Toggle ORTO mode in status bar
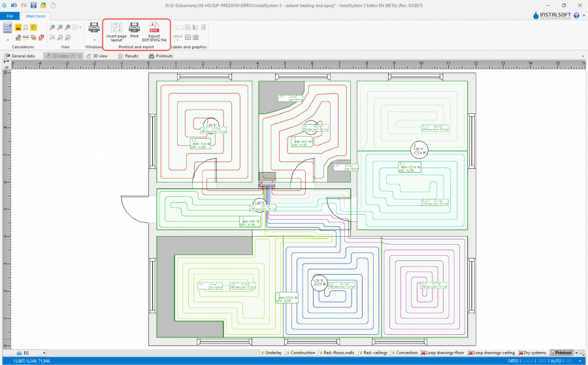 512,360
